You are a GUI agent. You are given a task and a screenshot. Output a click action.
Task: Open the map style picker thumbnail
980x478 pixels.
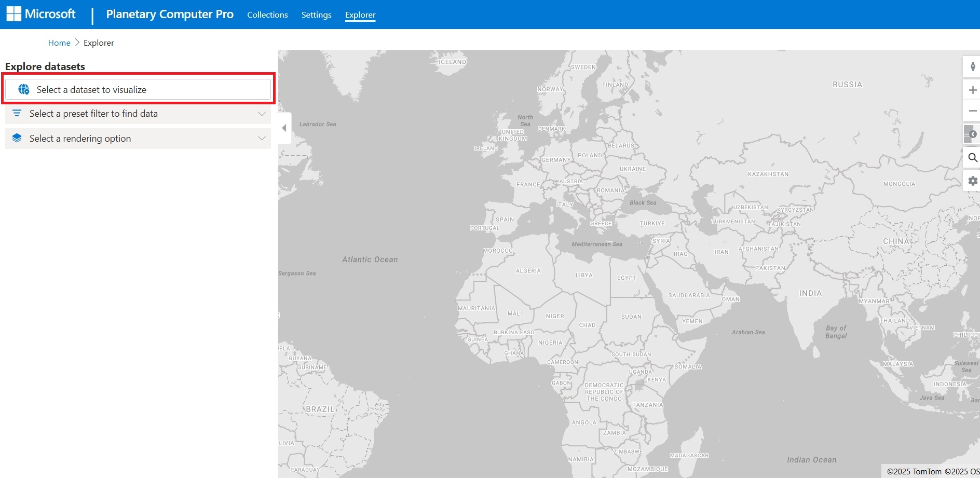[x=971, y=134]
